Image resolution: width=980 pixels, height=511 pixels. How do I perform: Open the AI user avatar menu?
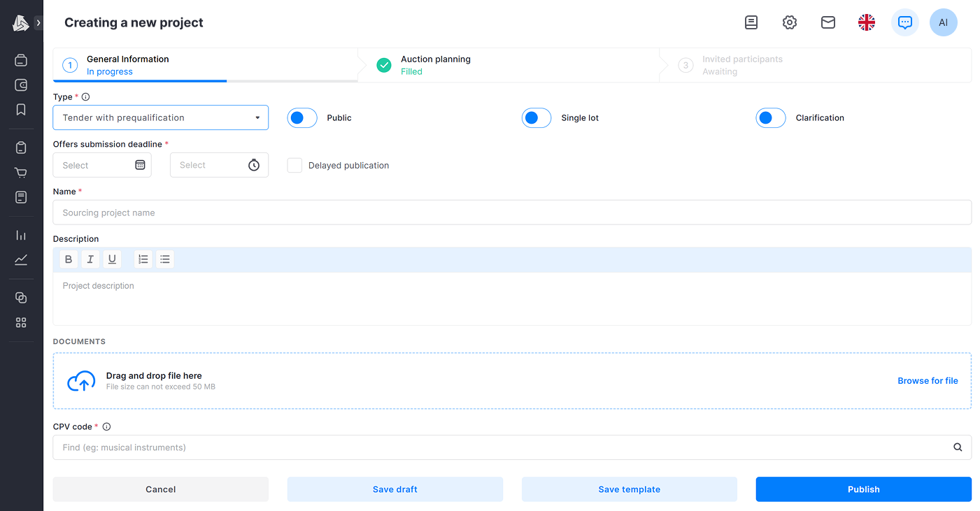[x=944, y=22]
